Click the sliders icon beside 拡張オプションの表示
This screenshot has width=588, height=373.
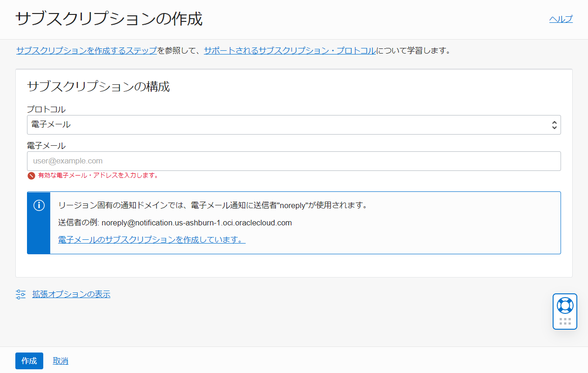coord(20,294)
